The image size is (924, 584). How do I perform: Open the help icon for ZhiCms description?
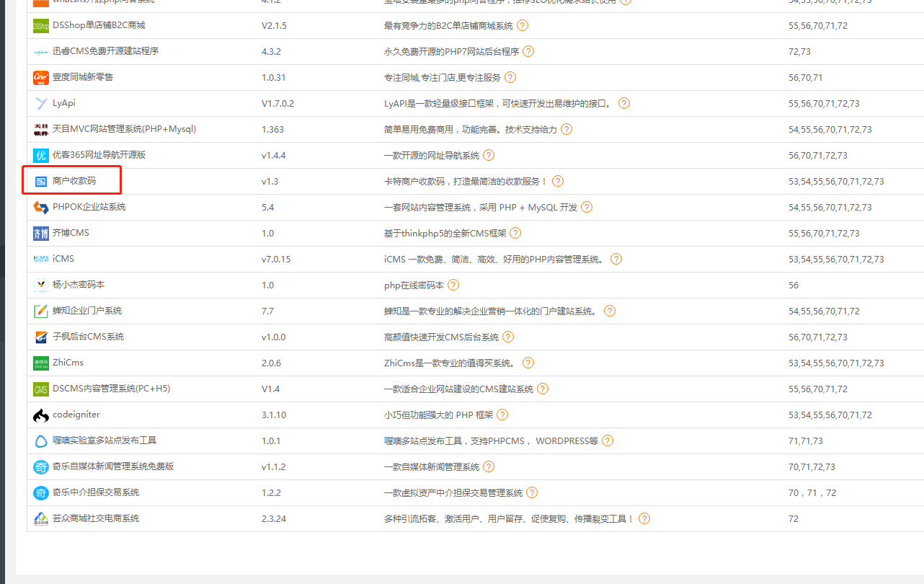(528, 363)
